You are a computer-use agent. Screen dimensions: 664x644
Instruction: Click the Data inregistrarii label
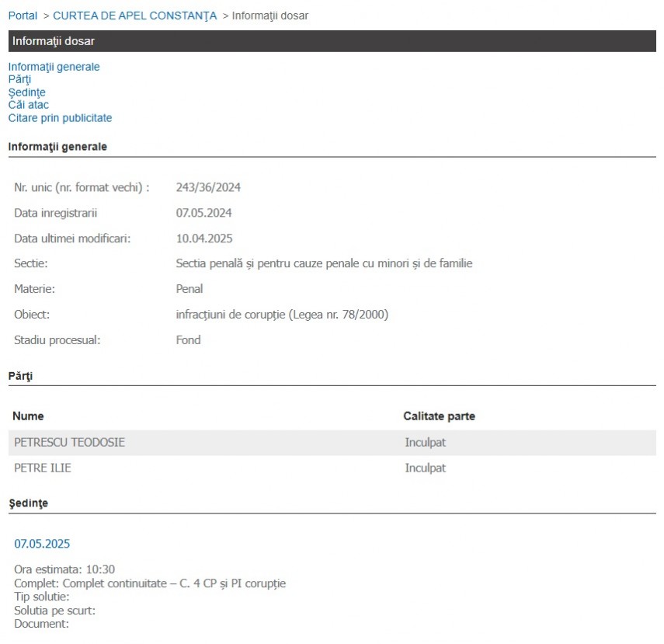coord(55,213)
